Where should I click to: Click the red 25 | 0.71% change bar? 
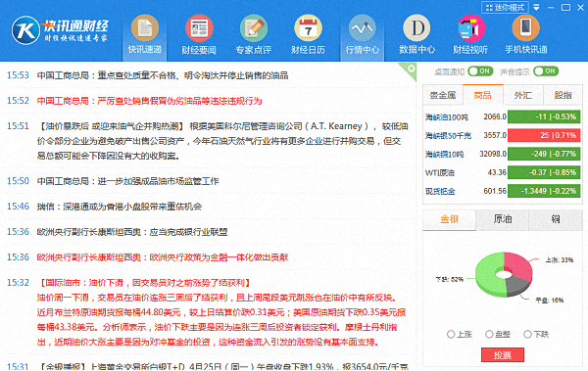pyautogui.click(x=544, y=135)
